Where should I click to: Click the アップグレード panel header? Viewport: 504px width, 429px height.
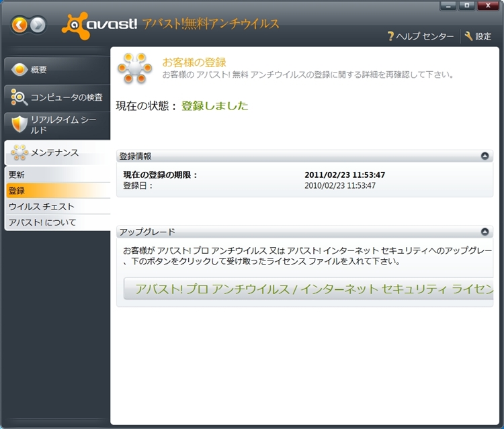point(304,232)
